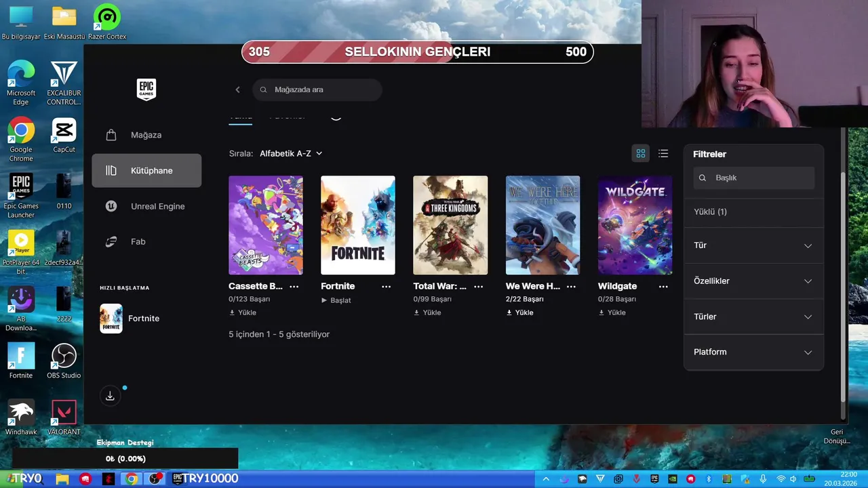868x488 pixels.
Task: Open Fortnite three-dot options menu
Action: point(387,287)
